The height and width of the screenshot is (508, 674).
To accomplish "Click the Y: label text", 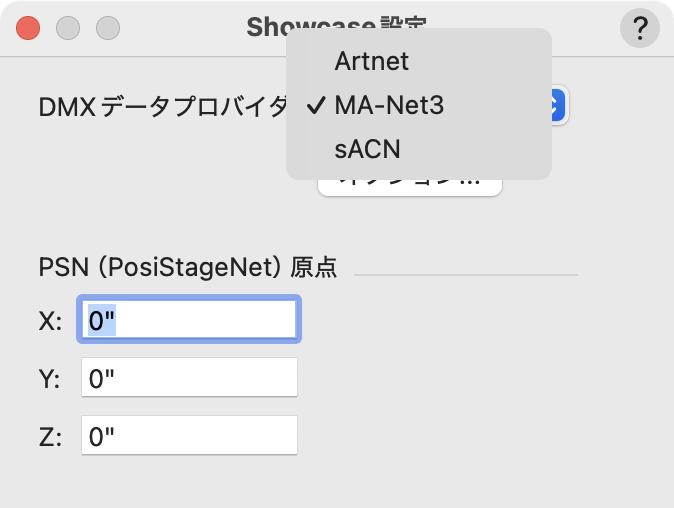I will coord(50,379).
